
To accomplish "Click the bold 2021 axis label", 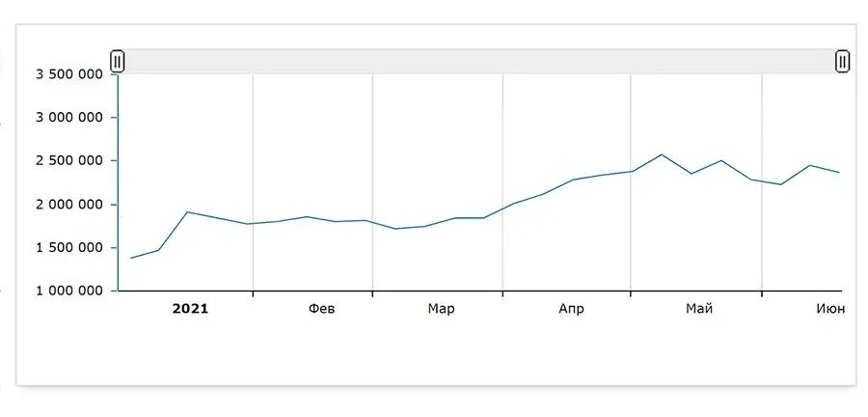I will (190, 309).
